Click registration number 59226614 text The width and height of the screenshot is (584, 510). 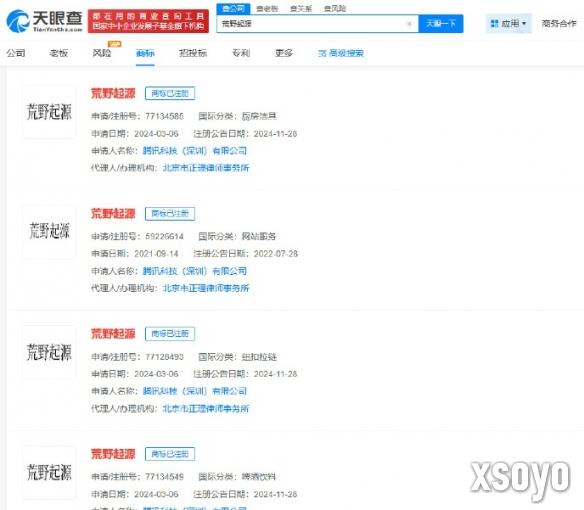point(164,236)
